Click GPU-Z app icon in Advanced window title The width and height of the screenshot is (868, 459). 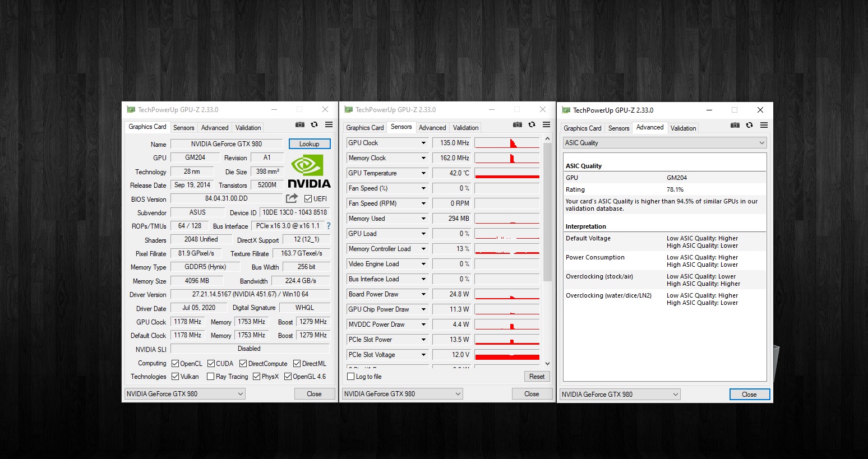point(566,110)
